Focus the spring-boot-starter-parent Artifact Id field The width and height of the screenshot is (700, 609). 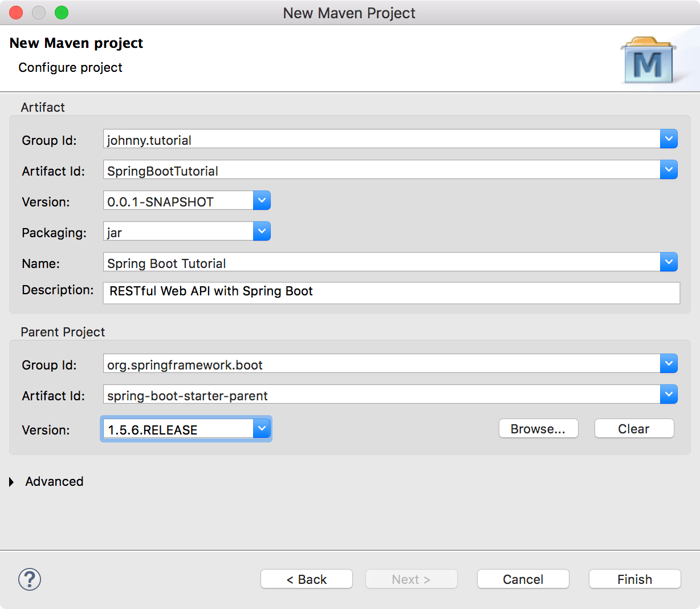tap(382, 395)
